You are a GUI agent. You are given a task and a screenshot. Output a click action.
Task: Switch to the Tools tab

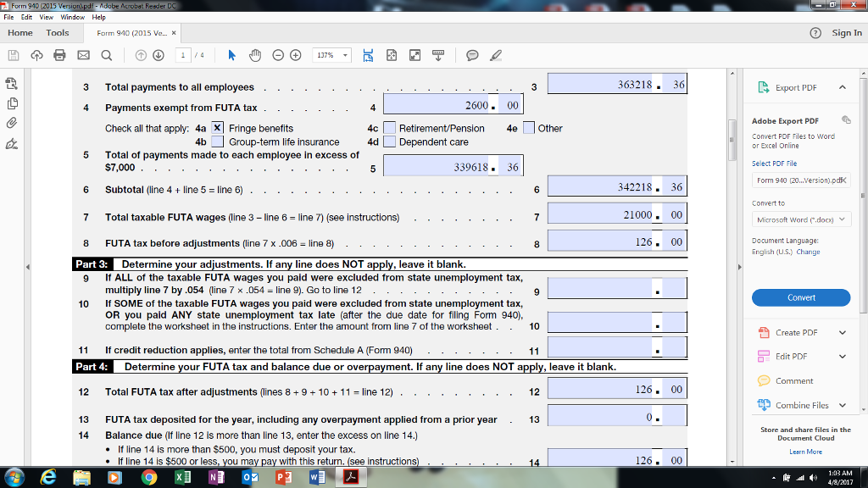pos(58,33)
